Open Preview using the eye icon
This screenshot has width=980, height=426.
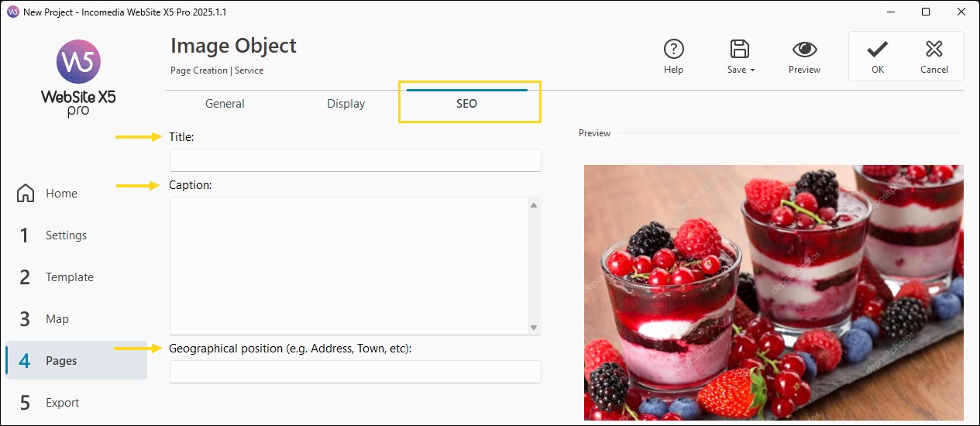point(805,50)
